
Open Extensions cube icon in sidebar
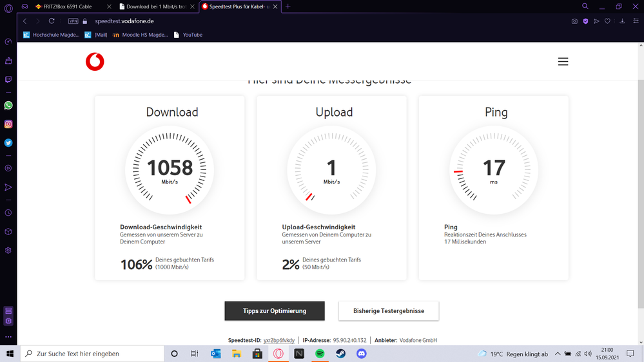(8, 231)
